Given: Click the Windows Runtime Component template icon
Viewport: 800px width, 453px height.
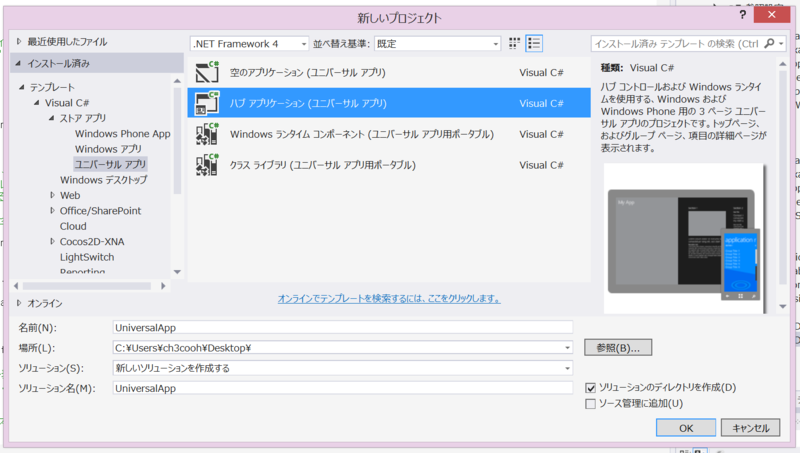Looking at the screenshot, I should 207,134.
